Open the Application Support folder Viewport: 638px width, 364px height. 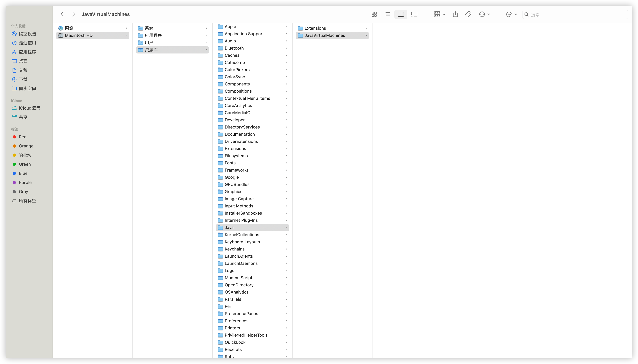(x=244, y=34)
